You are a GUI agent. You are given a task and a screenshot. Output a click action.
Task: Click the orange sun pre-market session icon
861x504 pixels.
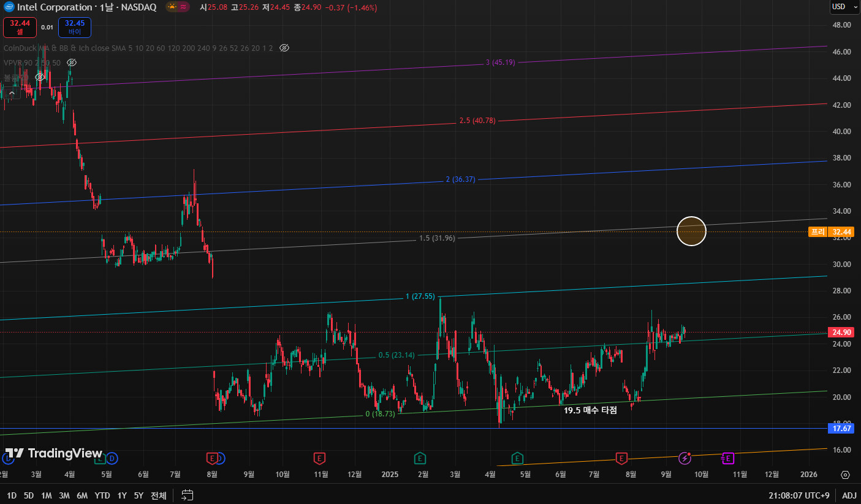[172, 7]
